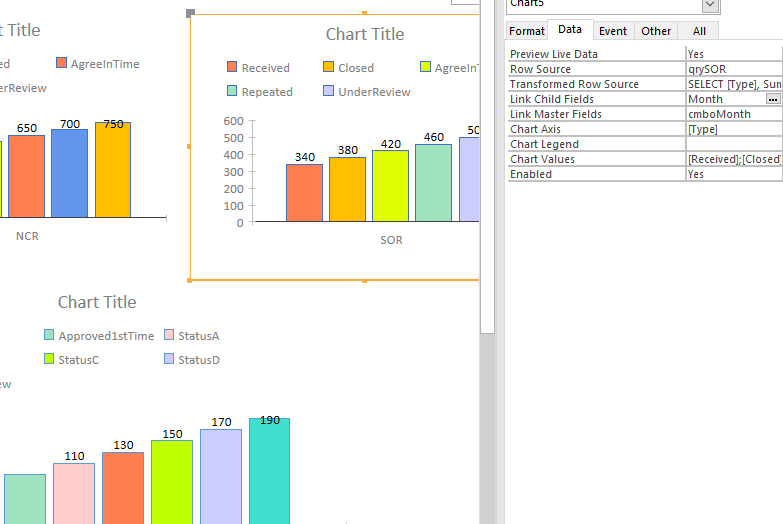Click the Repeated legend label
The image size is (783, 524).
pos(267,92)
